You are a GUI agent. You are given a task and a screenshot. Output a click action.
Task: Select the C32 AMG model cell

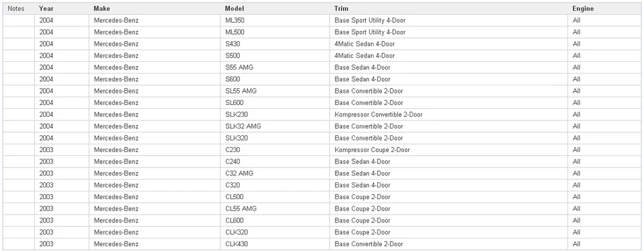click(x=275, y=173)
